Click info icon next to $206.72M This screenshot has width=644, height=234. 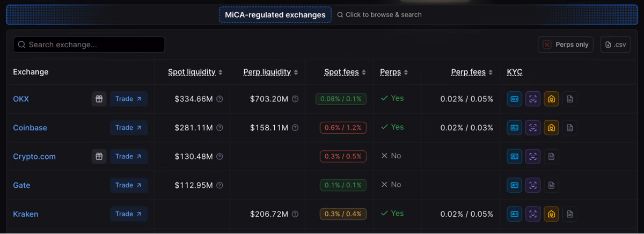(x=295, y=214)
